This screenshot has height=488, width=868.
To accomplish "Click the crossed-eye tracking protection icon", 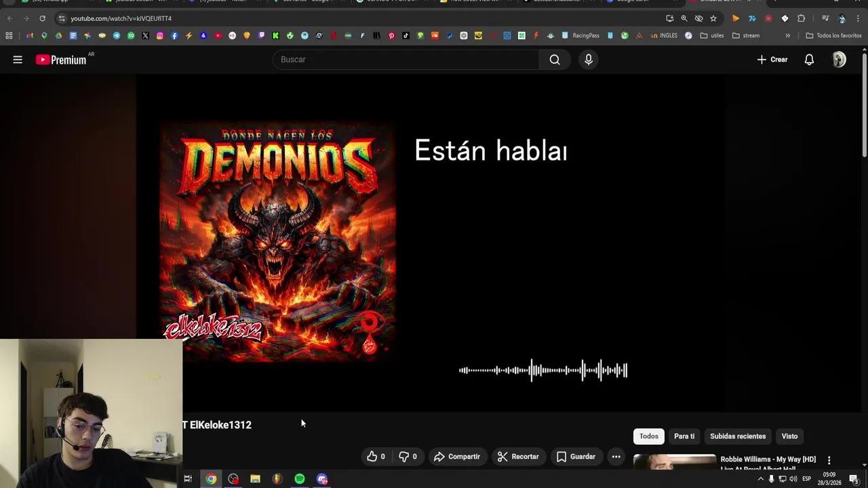I will click(x=698, y=18).
